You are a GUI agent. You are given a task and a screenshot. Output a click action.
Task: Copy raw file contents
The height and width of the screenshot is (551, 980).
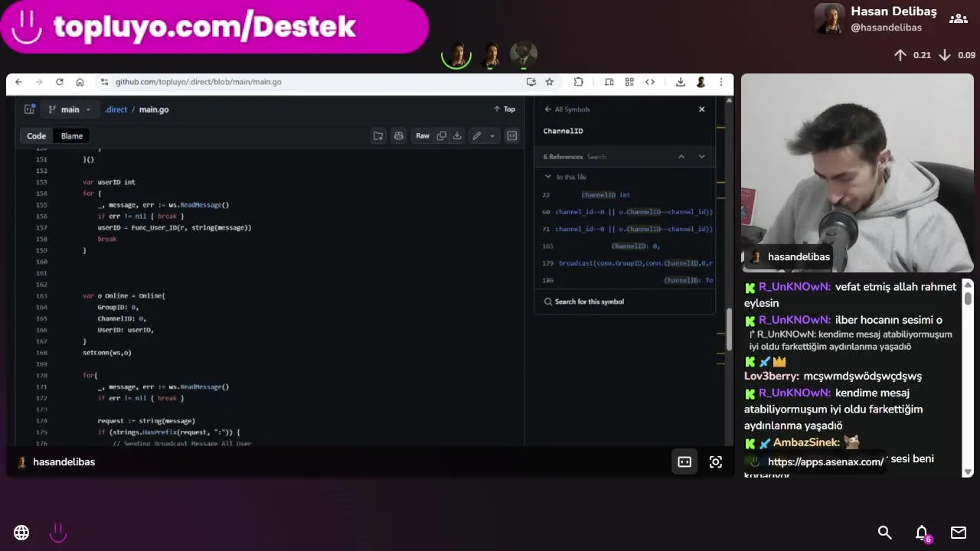pyautogui.click(x=441, y=136)
